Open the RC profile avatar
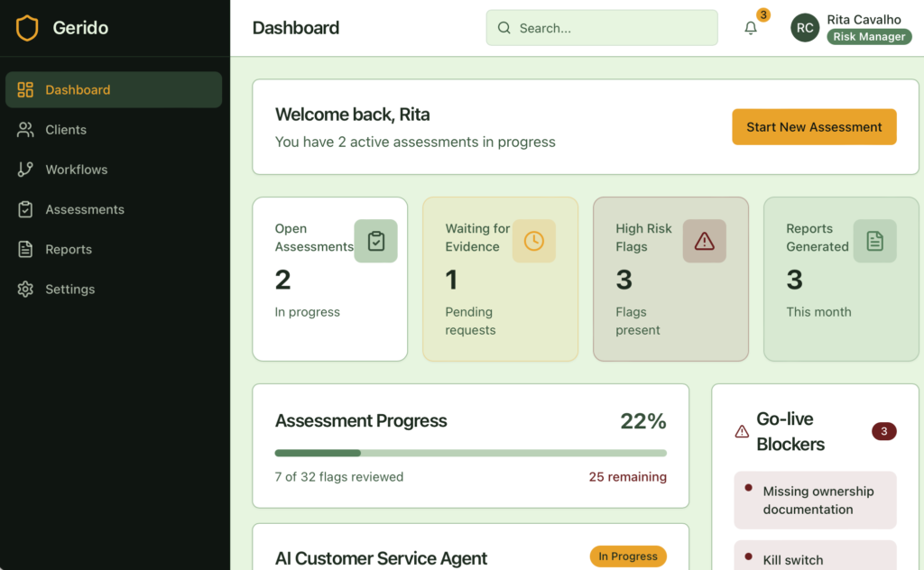The height and width of the screenshot is (570, 924). click(x=805, y=28)
